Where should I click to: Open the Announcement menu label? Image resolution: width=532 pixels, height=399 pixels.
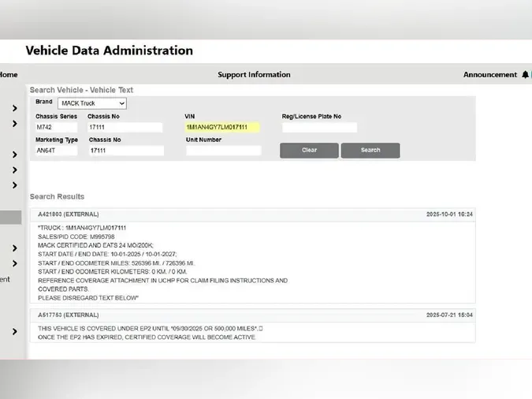[x=489, y=75]
